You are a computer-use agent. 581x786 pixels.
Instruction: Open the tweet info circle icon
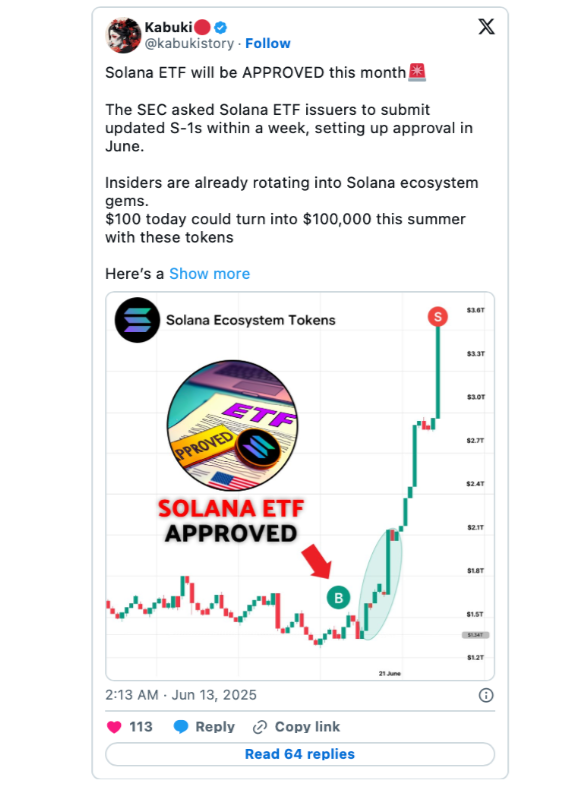pyautogui.click(x=486, y=695)
